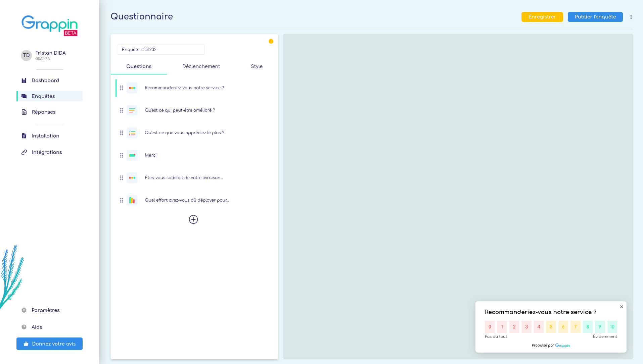Click the Tristan DIDA user name
Image resolution: width=643 pixels, height=364 pixels.
click(51, 53)
